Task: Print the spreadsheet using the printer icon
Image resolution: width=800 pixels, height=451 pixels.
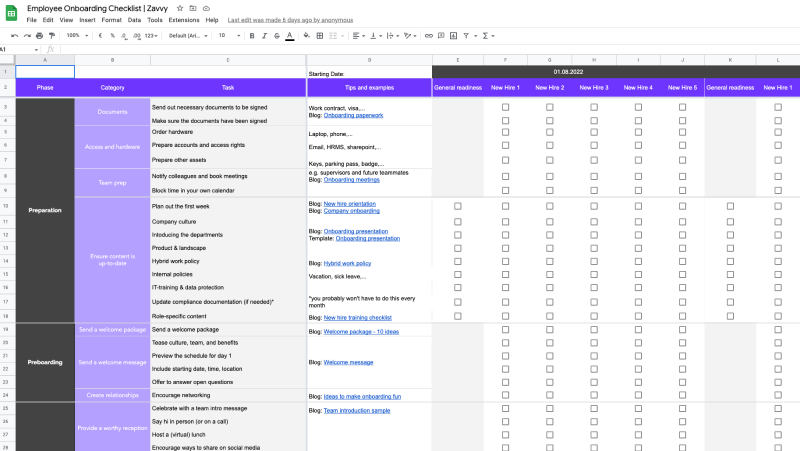Action: (39, 35)
